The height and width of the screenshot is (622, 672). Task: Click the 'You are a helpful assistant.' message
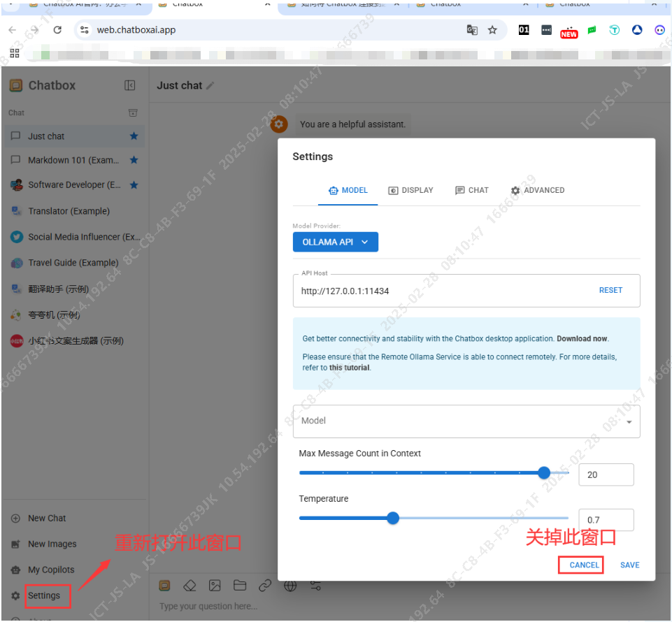click(352, 124)
